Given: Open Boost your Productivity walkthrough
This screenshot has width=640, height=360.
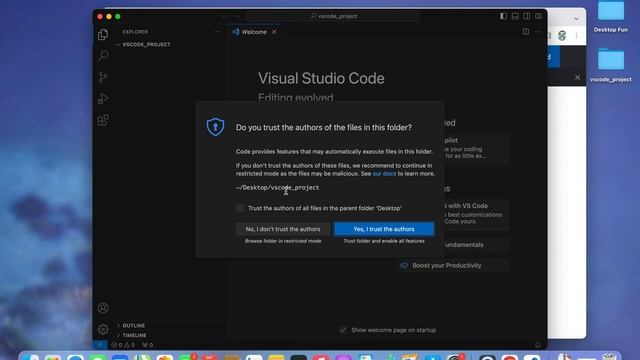Looking at the screenshot, I should click(453, 265).
